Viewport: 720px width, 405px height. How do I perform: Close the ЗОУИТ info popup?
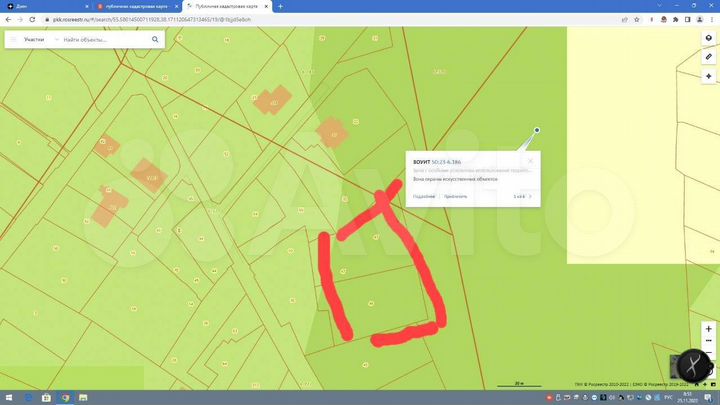point(530,160)
